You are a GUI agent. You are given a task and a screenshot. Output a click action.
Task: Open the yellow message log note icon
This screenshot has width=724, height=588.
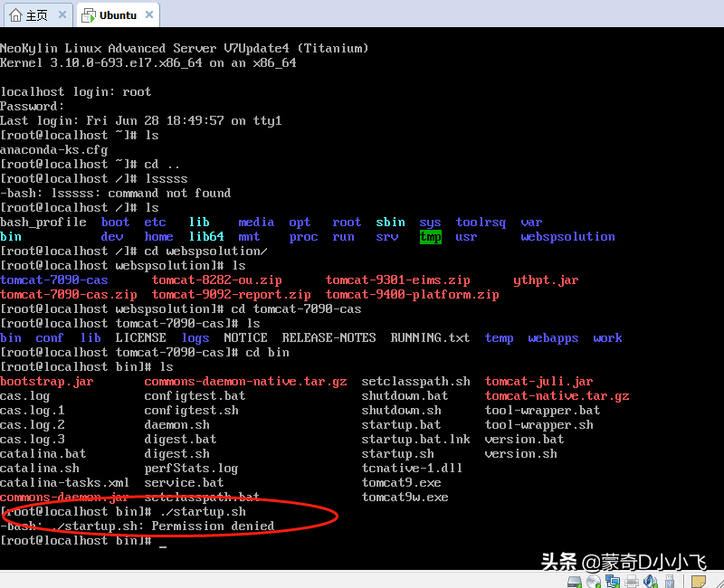point(699,582)
